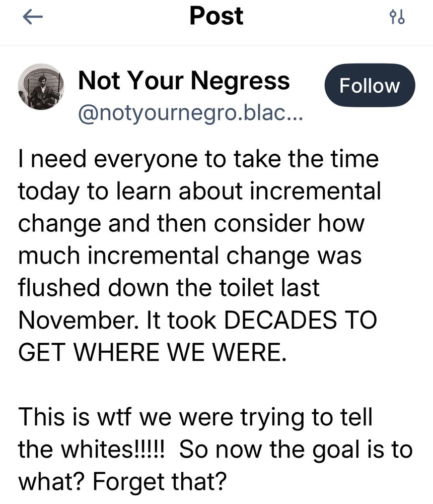
Task: Click the line starting "the whites!!!!!"
Action: [x=215, y=449]
